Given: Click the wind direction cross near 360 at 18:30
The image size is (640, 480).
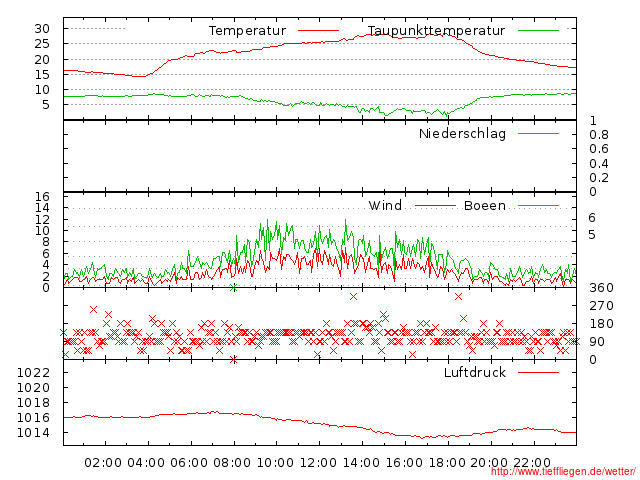Looking at the screenshot, I should coord(458,297).
